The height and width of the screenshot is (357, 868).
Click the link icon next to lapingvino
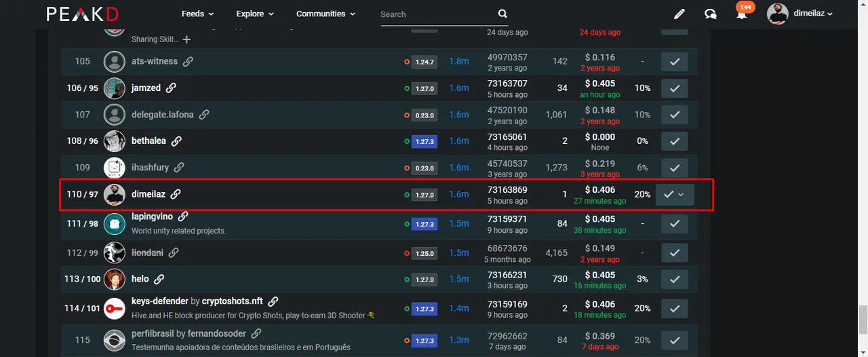coord(183,217)
